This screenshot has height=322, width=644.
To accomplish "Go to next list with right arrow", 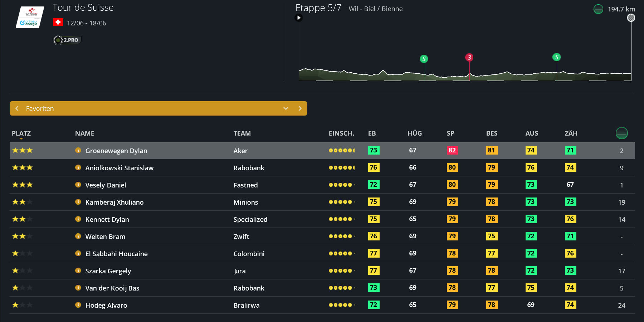I will point(300,108).
